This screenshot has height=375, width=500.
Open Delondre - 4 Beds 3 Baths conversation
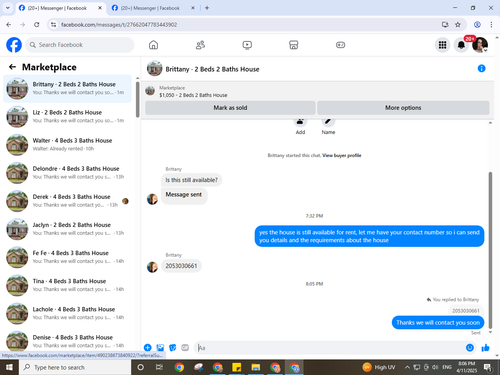(67, 173)
